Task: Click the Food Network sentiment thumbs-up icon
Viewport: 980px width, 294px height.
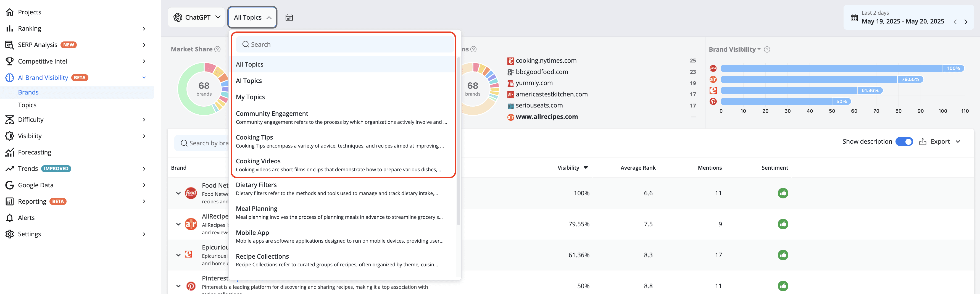Action: click(783, 193)
